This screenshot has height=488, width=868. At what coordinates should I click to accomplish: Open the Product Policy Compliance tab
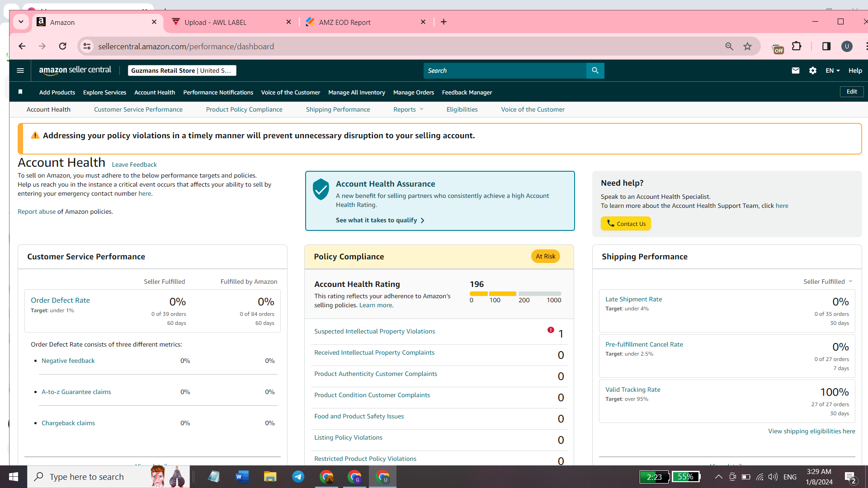pyautogui.click(x=244, y=109)
